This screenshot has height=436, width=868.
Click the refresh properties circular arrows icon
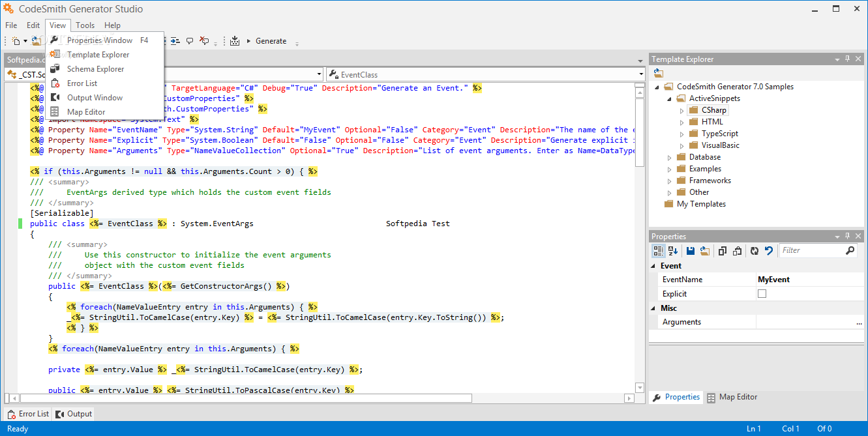755,250
